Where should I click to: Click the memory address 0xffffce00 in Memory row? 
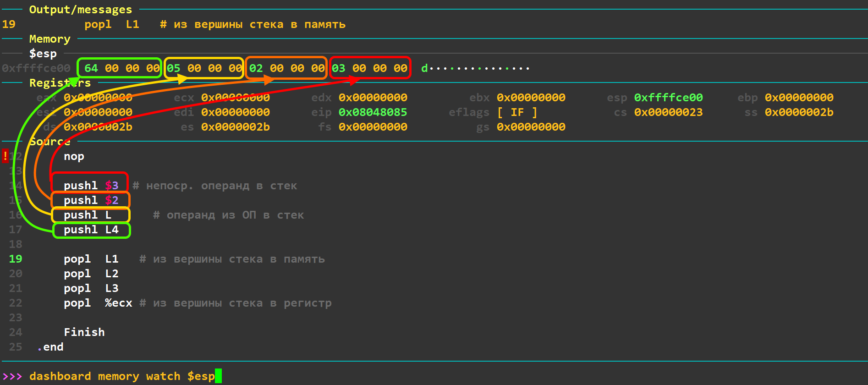[36, 68]
